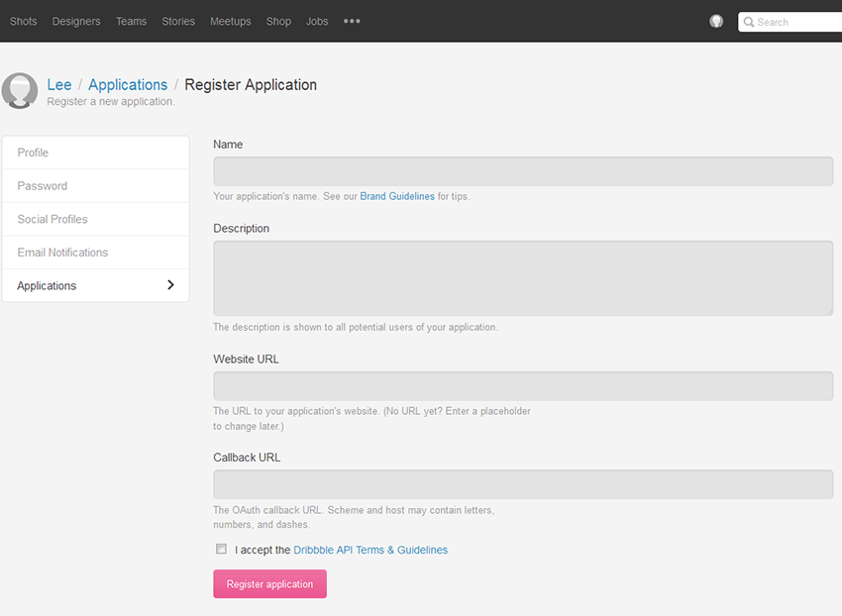Click the Name field label
Viewport: 842px width, 616px height.
point(228,145)
